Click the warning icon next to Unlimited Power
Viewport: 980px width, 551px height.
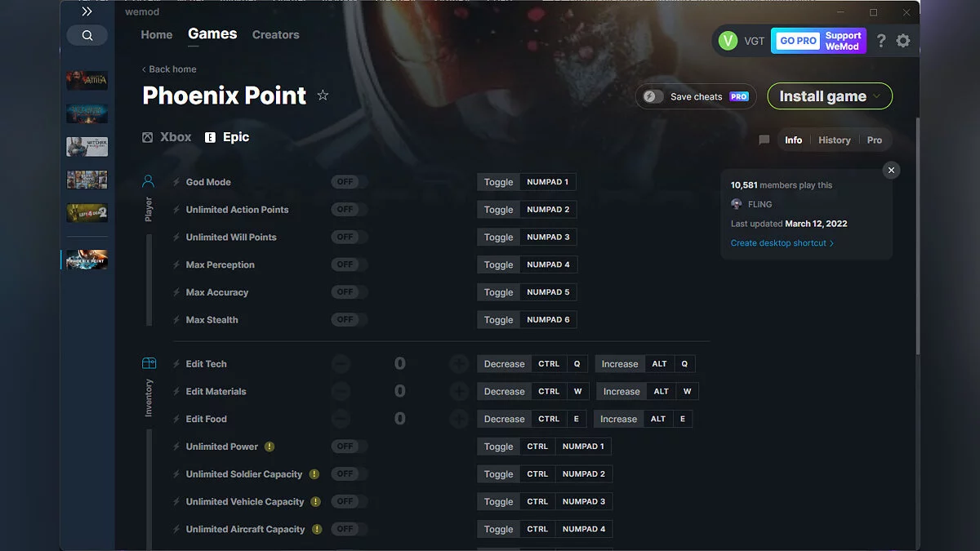pyautogui.click(x=269, y=447)
